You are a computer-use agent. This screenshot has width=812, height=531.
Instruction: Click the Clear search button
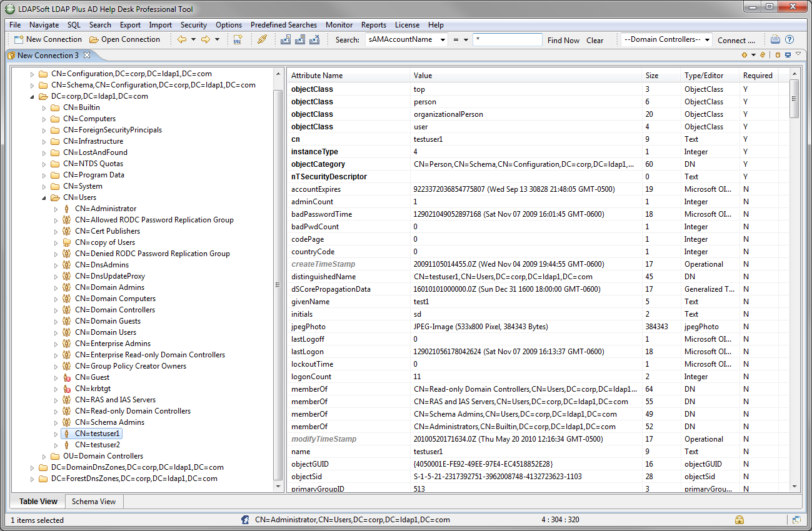[594, 40]
